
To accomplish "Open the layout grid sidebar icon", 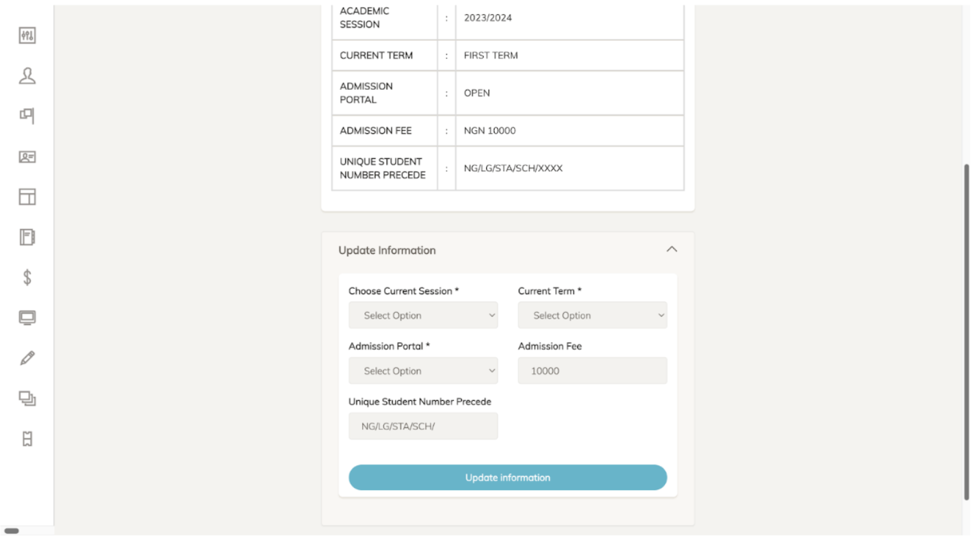I will [27, 197].
